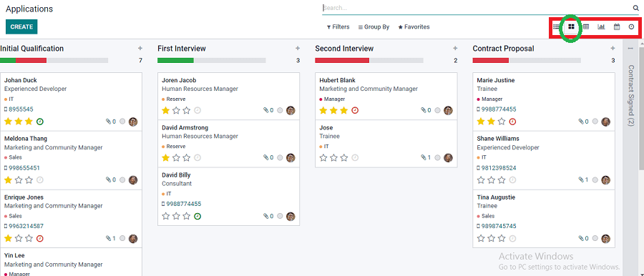Click the Contract Proposal column header
Image resolution: width=644 pixels, height=276 pixels.
pos(503,49)
